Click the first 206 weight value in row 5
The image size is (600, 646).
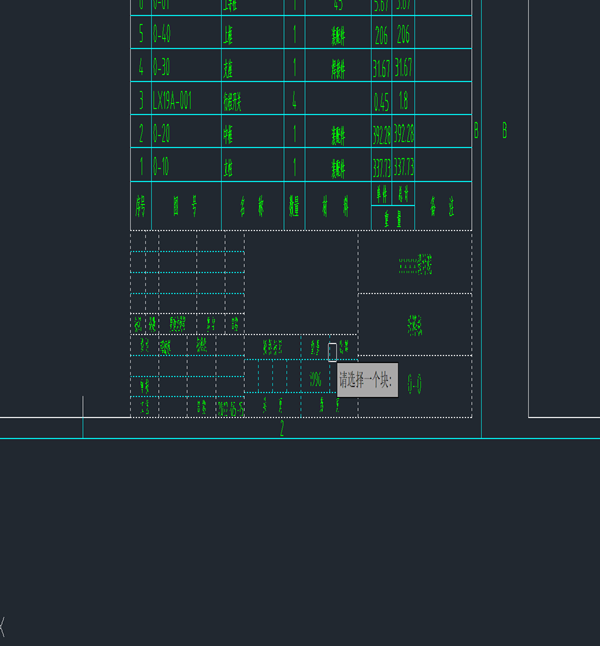382,35
